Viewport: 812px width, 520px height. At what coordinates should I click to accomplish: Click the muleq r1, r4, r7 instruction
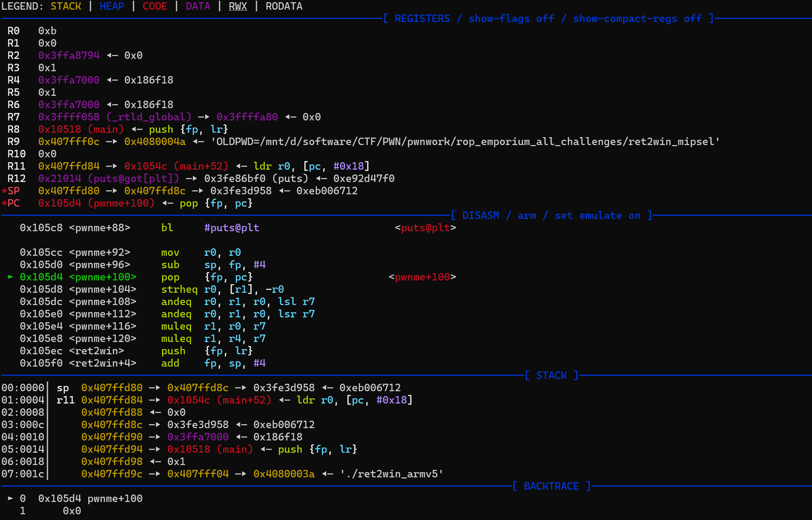click(x=213, y=338)
